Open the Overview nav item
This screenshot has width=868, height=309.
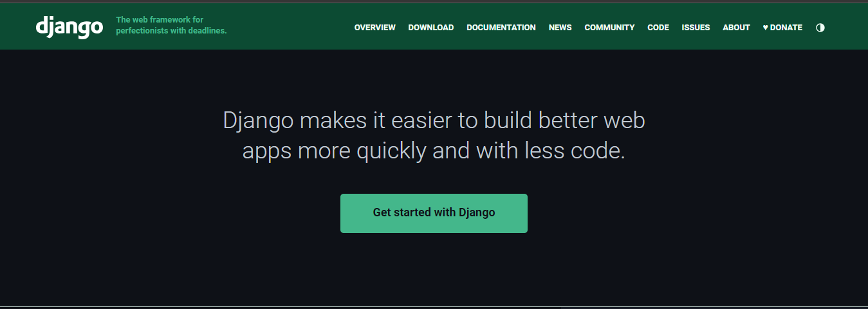(374, 28)
